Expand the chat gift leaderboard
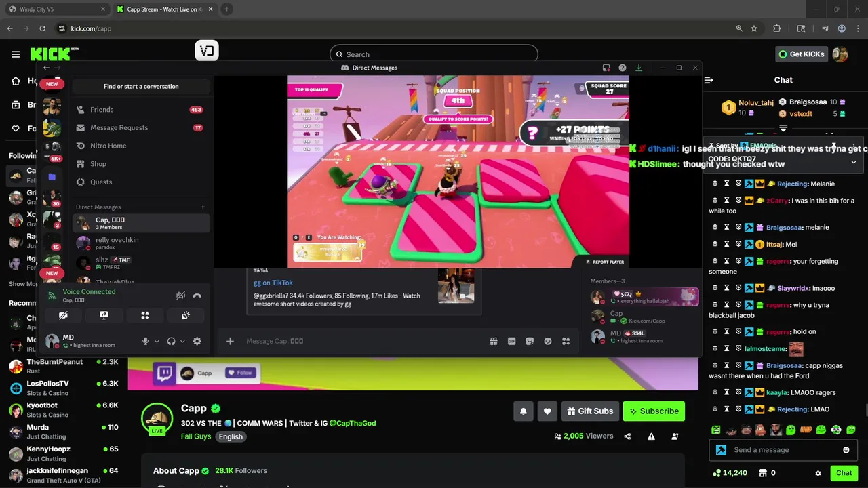The width and height of the screenshot is (868, 488). [783, 127]
